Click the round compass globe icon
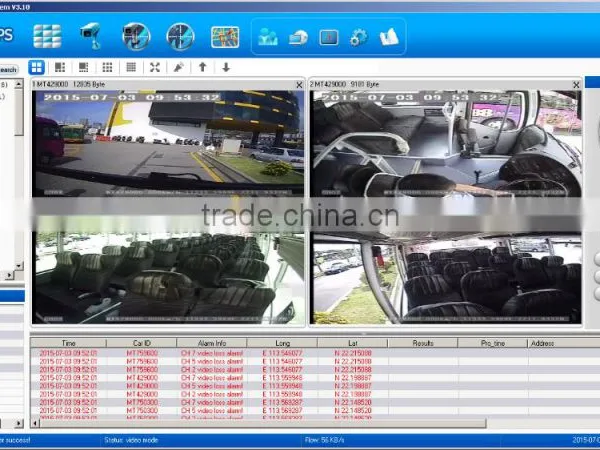Viewport: 600px width, 450px height. 181,37
